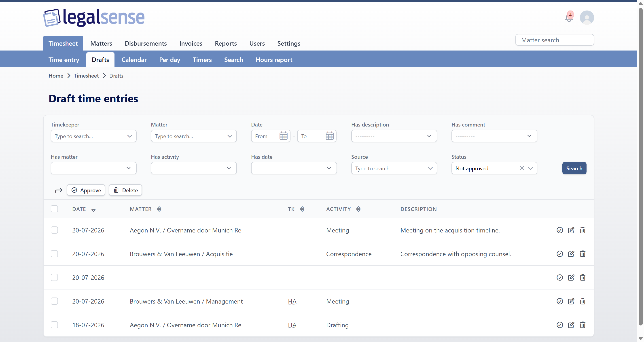Select the 18-07-2026 Drafting row checkbox
The width and height of the screenshot is (644, 342).
(54, 325)
